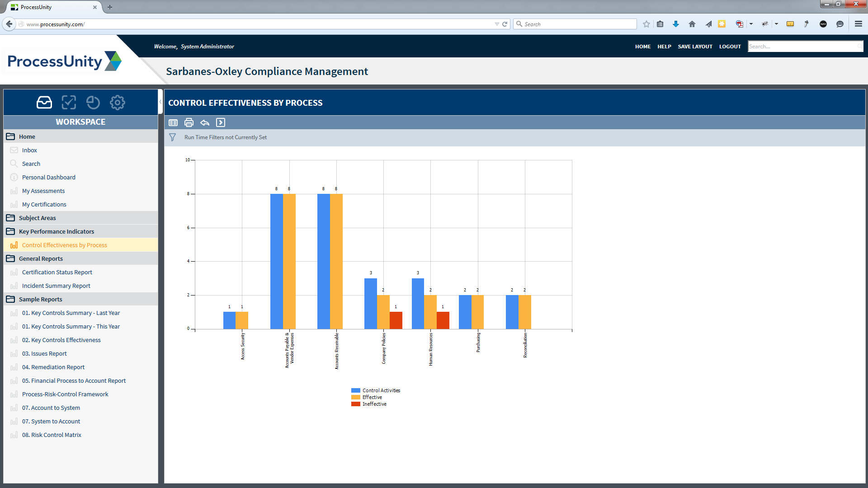Print the Control Effectiveness report

tap(189, 122)
